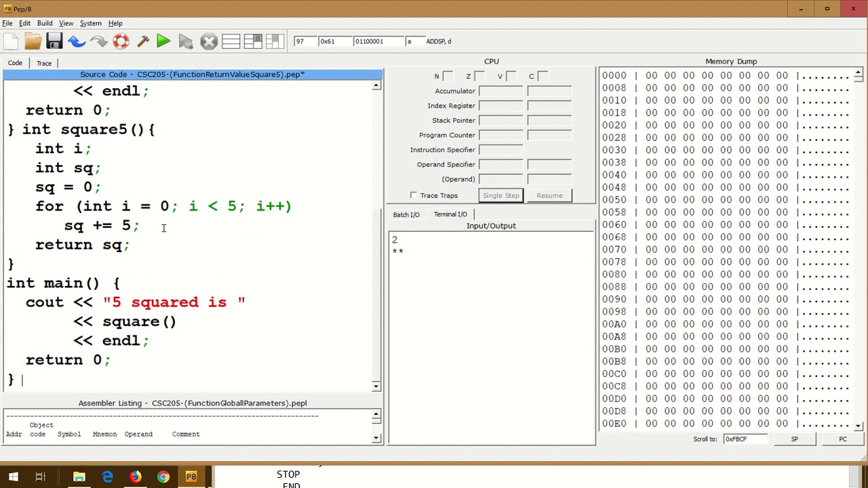Screen dimensions: 868x488
Task: Click the ASCII character field showing a
Action: 414,41
